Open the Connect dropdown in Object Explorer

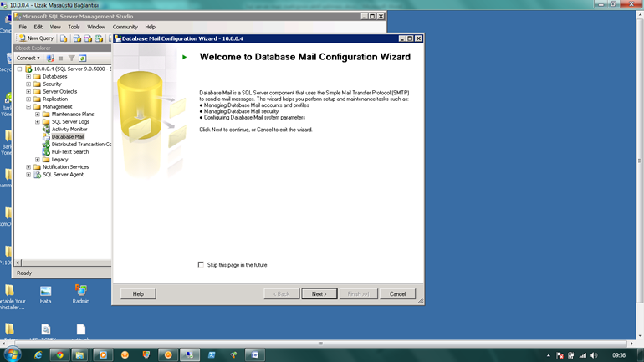pos(28,59)
